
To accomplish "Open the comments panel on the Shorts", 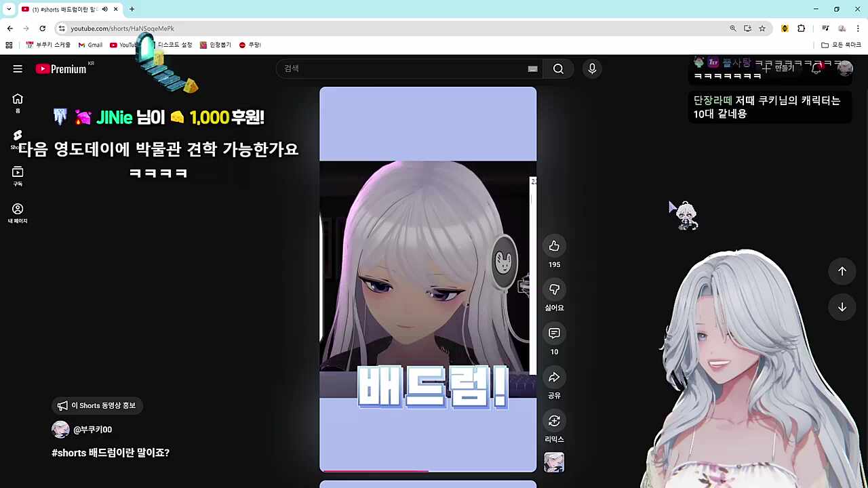I will [x=554, y=333].
